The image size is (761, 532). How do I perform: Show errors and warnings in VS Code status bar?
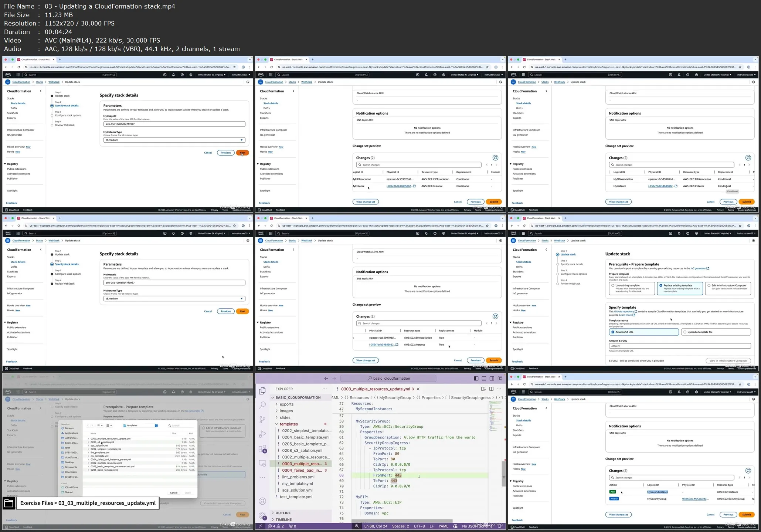[276, 526]
